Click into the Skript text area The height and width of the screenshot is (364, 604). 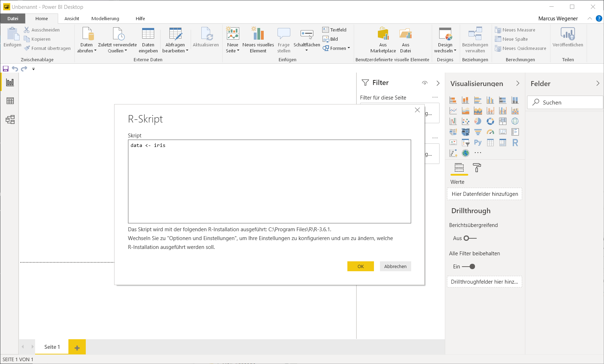pyautogui.click(x=269, y=181)
